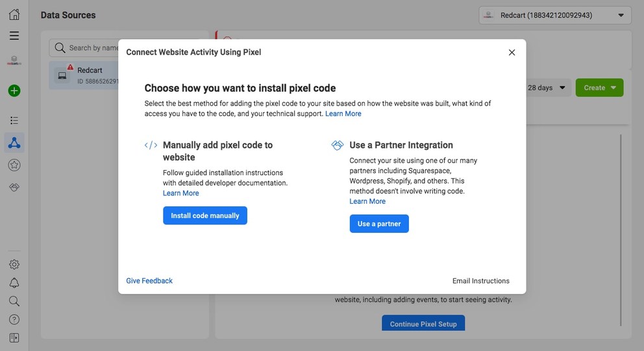Click the handshake partner sidebar icon
644x351 pixels.
pyautogui.click(x=14, y=188)
